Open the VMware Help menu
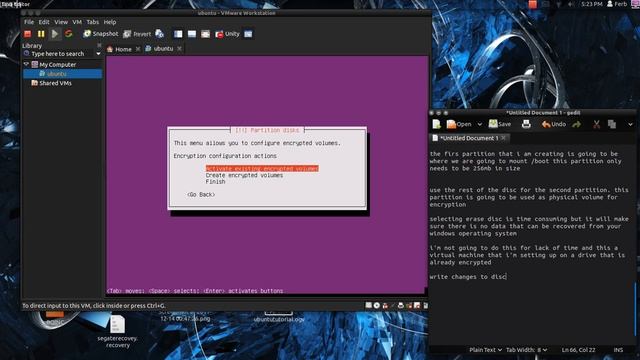 point(109,22)
